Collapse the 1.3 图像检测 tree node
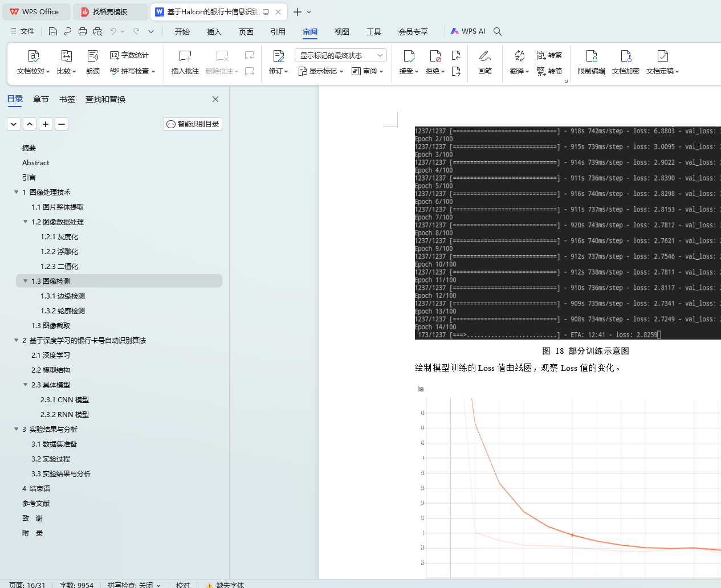Viewport: 721px width, 588px height. [25, 281]
